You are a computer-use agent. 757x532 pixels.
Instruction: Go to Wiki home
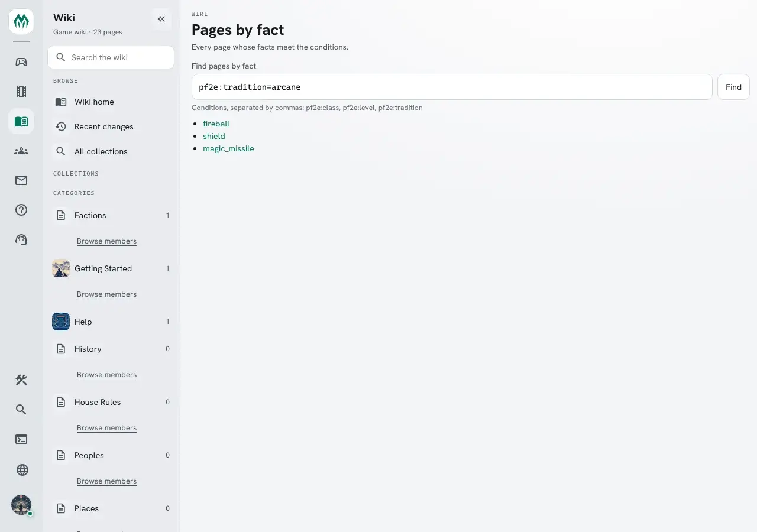pyautogui.click(x=111, y=102)
